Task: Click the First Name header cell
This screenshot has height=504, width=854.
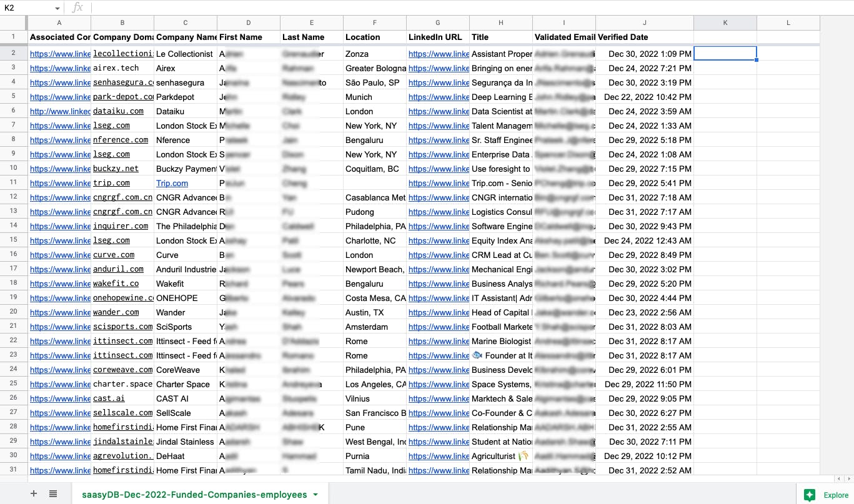Action: 249,37
